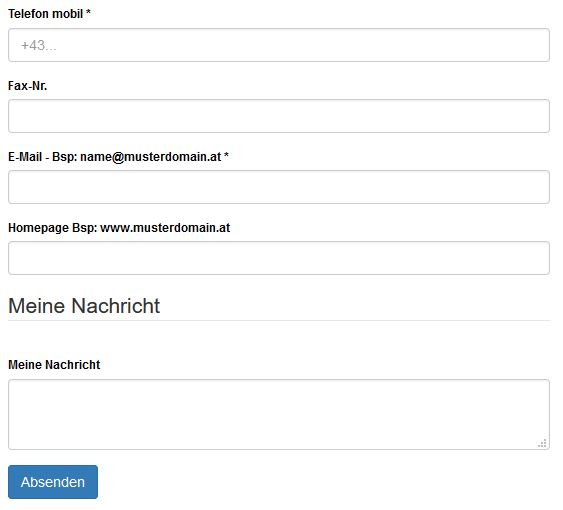Click the '+43...' placeholder text
The image size is (563, 510).
click(39, 45)
